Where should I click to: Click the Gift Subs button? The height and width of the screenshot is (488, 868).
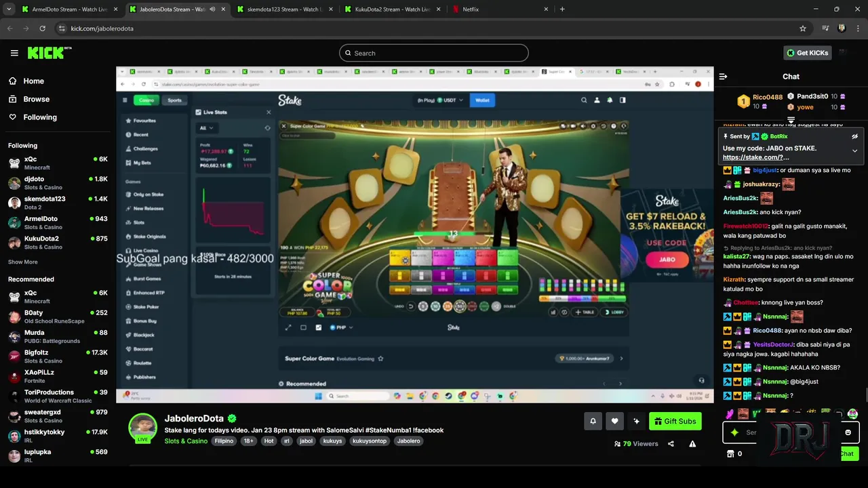675,421
